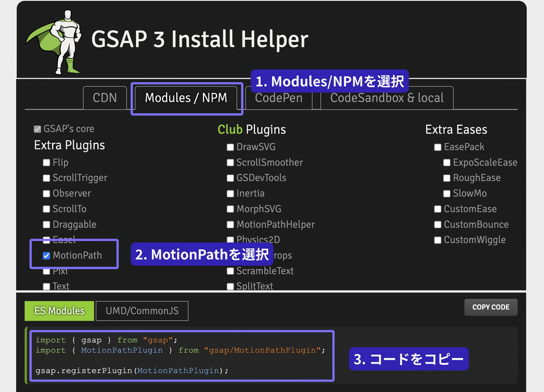Enable the ScrollTrigger plugin
Screen dimensions: 544x392
click(x=46, y=178)
